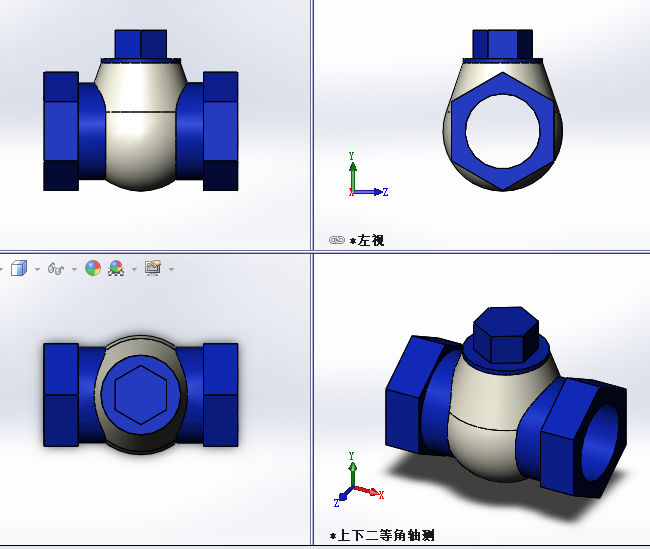This screenshot has height=549, width=650.
Task: Click the *左视 view label
Action: point(367,240)
